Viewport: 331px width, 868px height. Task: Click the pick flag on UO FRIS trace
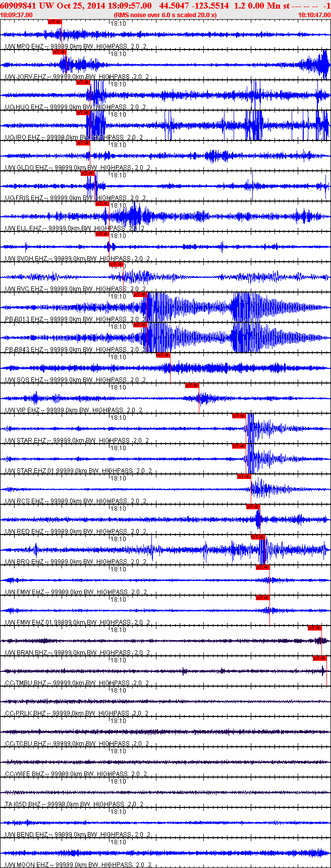click(88, 173)
